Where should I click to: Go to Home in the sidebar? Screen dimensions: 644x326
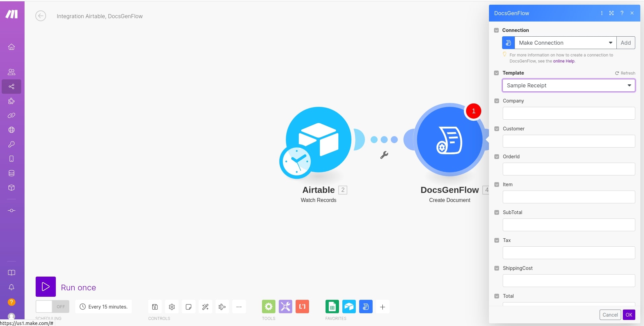tap(11, 47)
